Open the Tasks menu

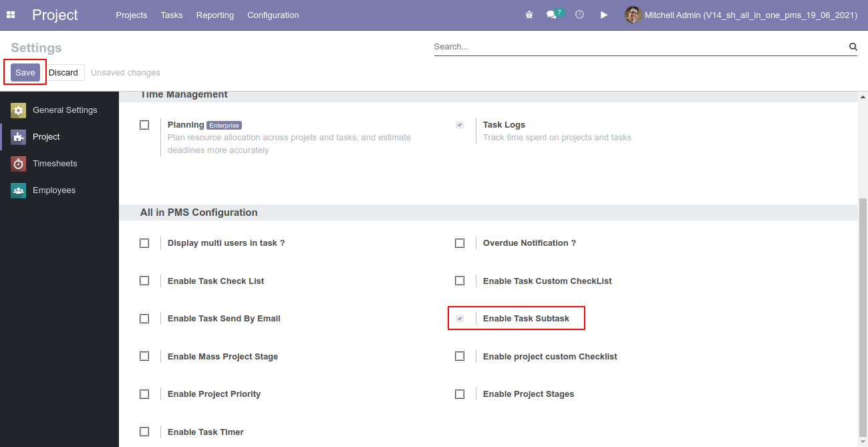pyautogui.click(x=172, y=15)
